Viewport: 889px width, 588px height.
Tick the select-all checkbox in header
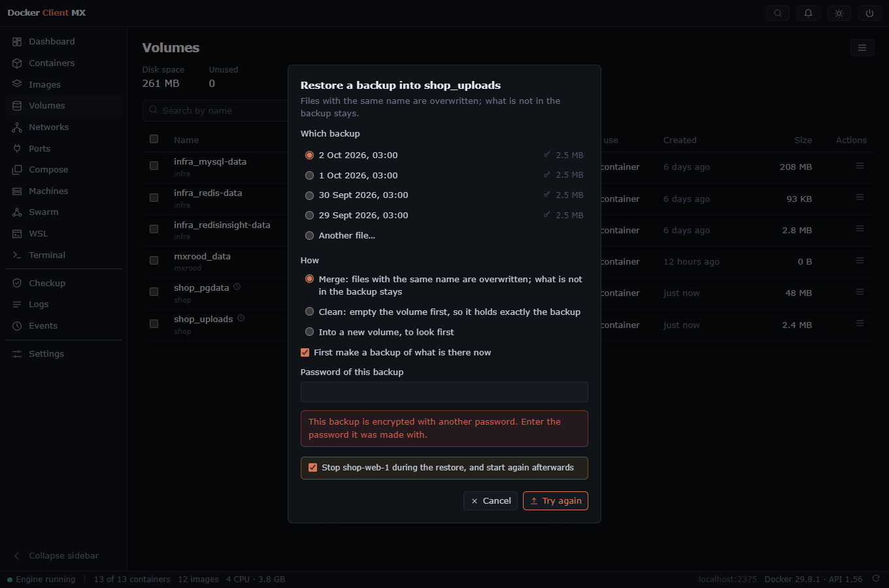(x=154, y=139)
